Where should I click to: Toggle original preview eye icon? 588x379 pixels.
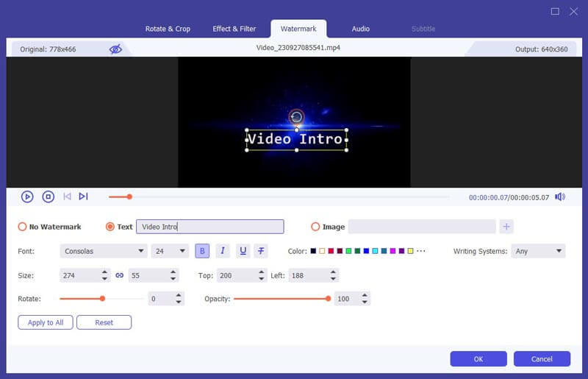(115, 49)
